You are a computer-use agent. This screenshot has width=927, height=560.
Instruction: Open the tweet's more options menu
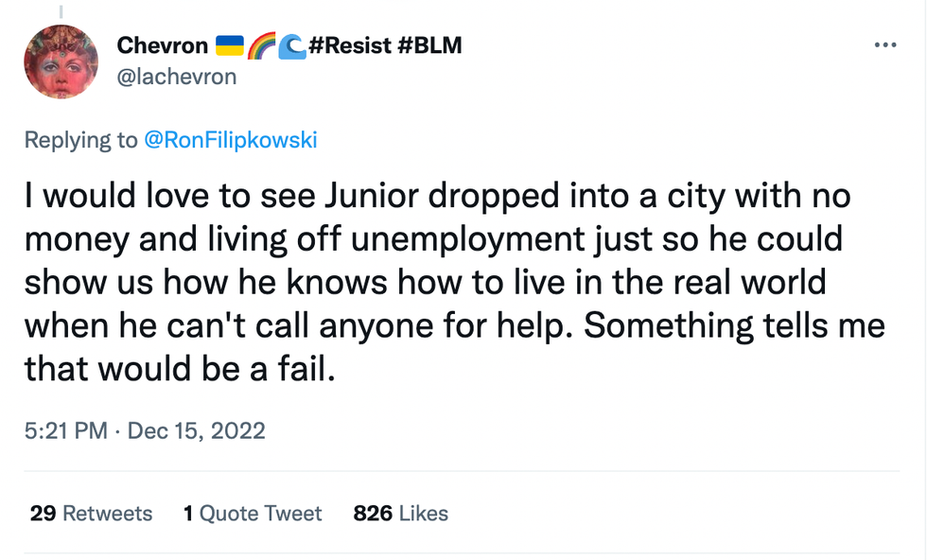(x=884, y=45)
